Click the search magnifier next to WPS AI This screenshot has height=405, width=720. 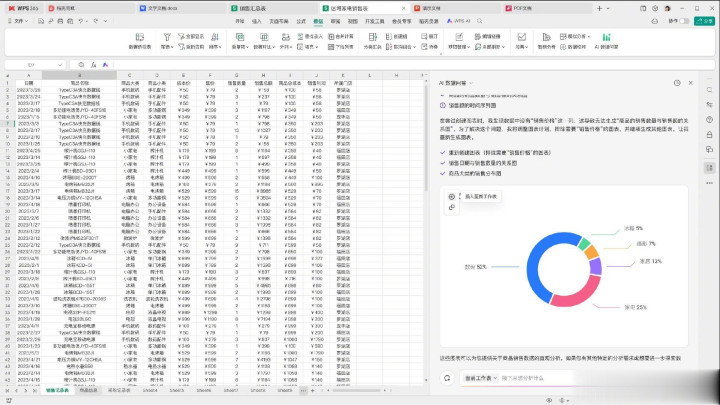pyautogui.click(x=479, y=21)
